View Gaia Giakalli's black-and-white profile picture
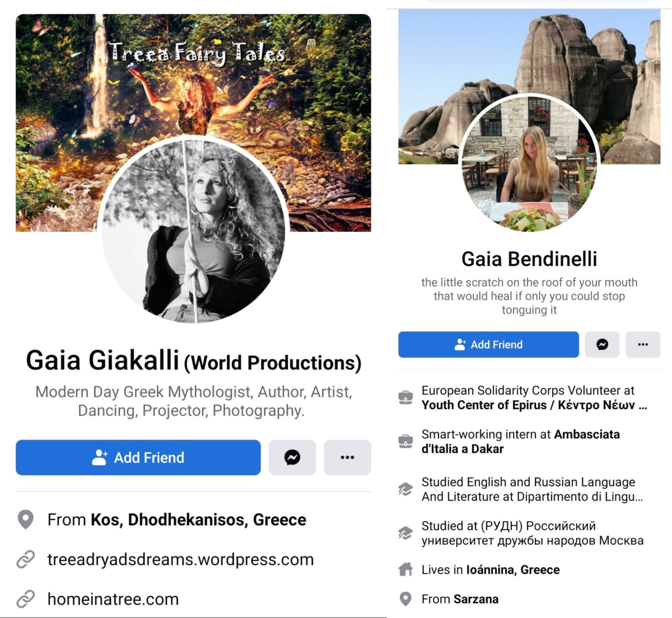Screen dimensions: 672x618 pyautogui.click(x=194, y=230)
